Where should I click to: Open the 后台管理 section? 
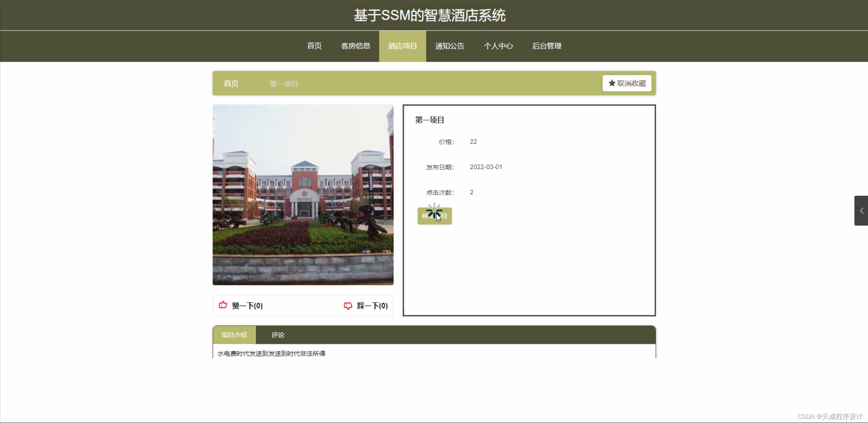click(x=547, y=46)
